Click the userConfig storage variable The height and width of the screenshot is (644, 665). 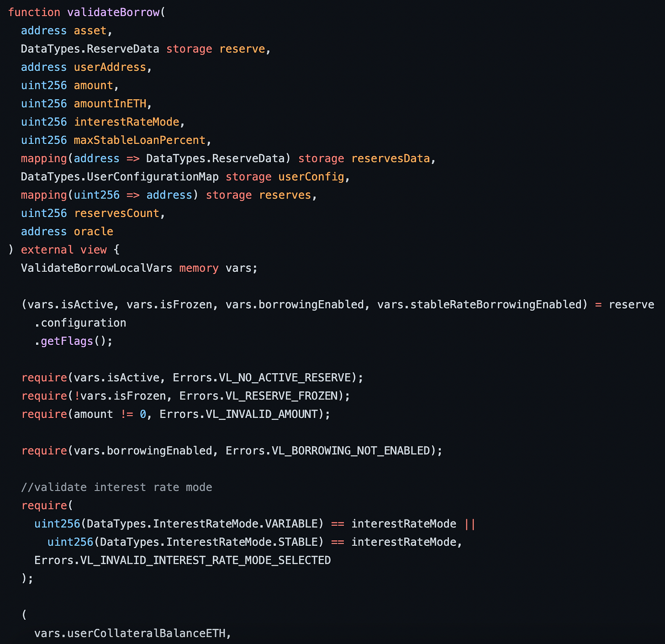pyautogui.click(x=311, y=177)
